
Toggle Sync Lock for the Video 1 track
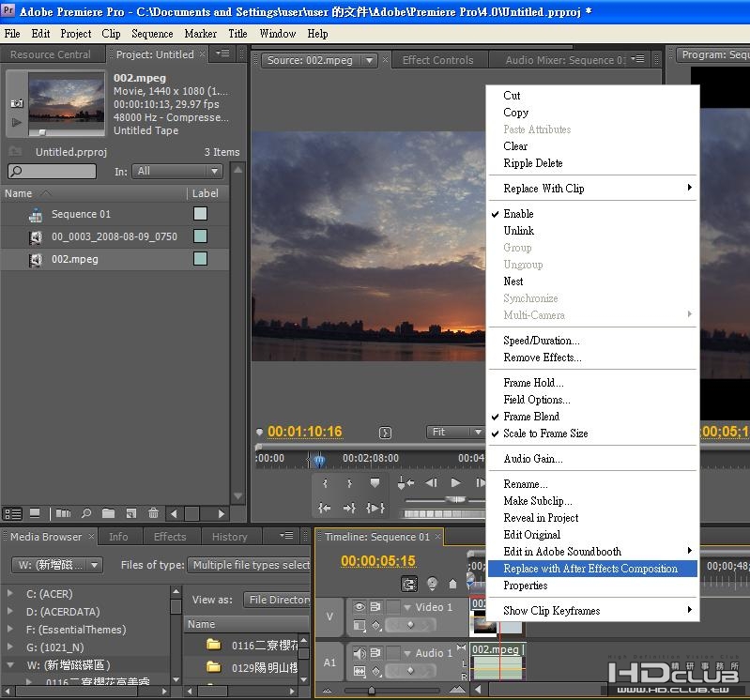point(375,607)
